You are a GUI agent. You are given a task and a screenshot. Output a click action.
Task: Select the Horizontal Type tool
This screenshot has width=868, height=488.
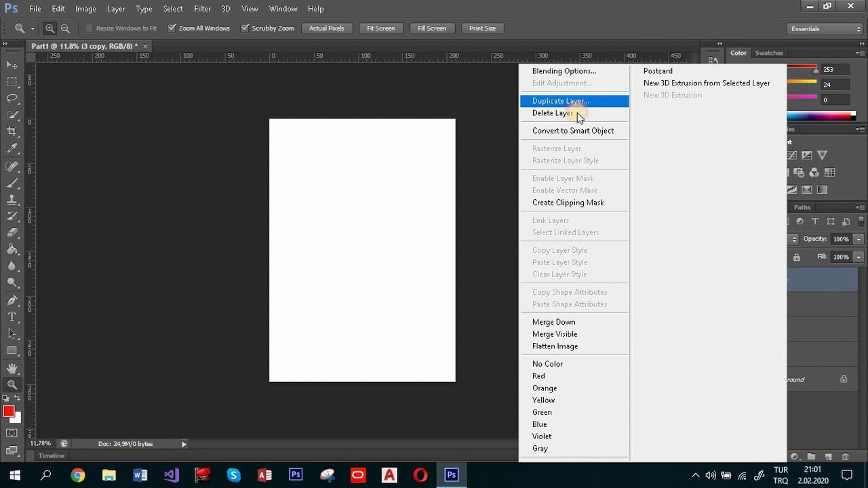click(x=12, y=317)
